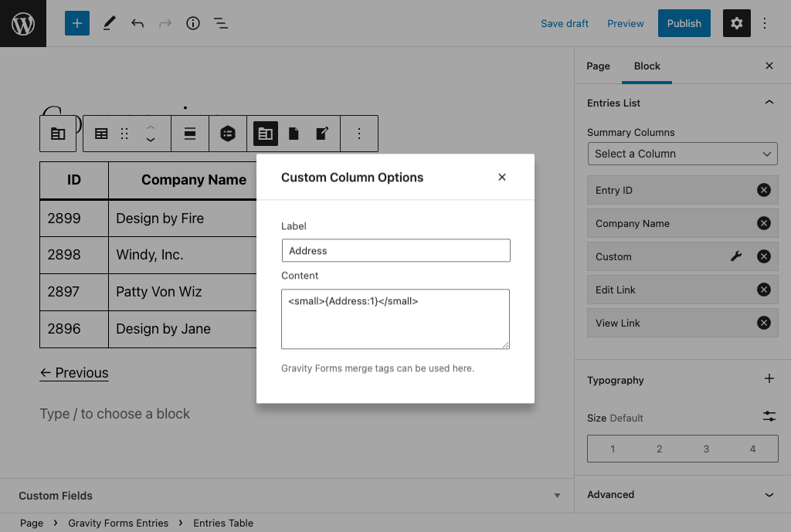The height and width of the screenshot is (532, 791).
Task: Click the Content textarea with merge tag
Action: coord(395,319)
